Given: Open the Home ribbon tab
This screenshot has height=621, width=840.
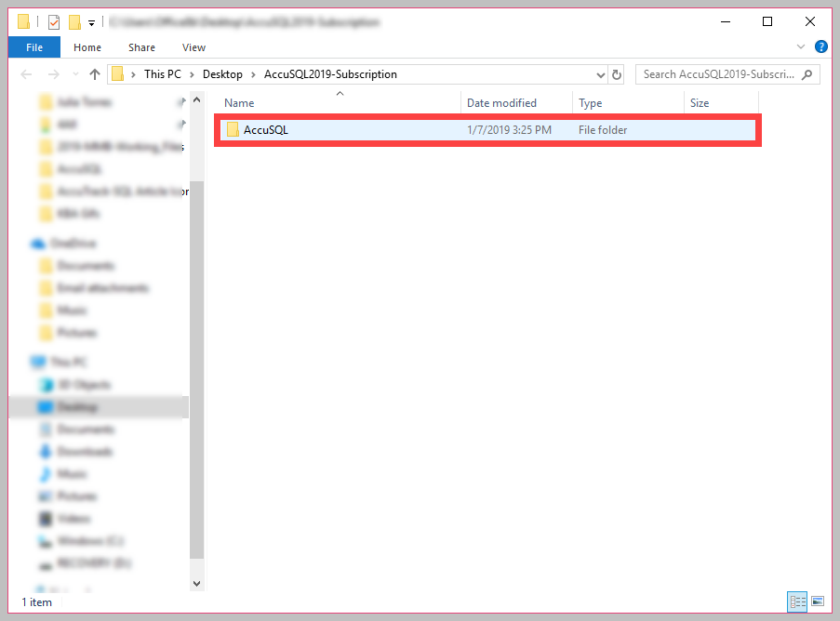Looking at the screenshot, I should click(87, 47).
